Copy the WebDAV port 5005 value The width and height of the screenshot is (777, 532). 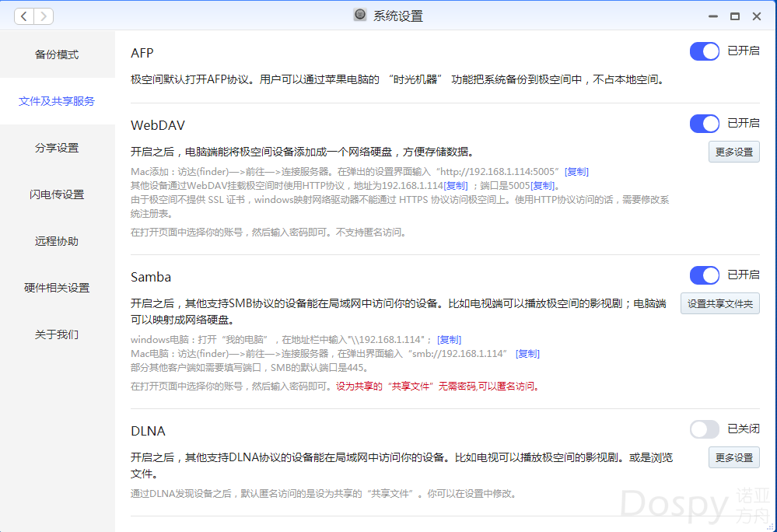pyautogui.click(x=543, y=185)
